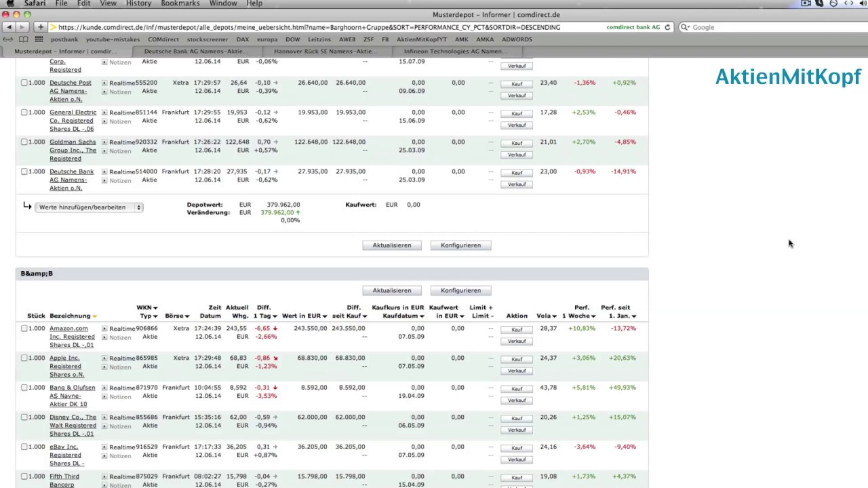Open Notizen icon for Bang & Olufsen
The height and width of the screenshot is (488, 868).
(104, 397)
